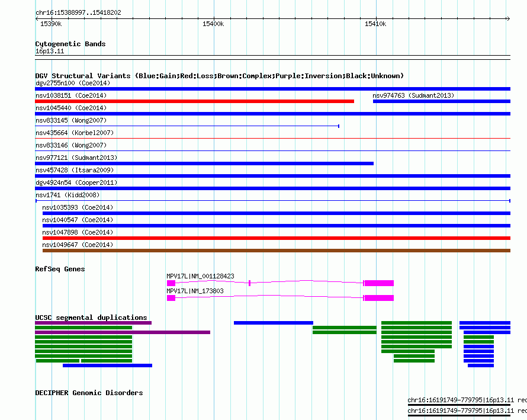This screenshot has width=527, height=420.
Task: Select variant label nsv1040547 (Coe2014)
Action: [x=78, y=220]
